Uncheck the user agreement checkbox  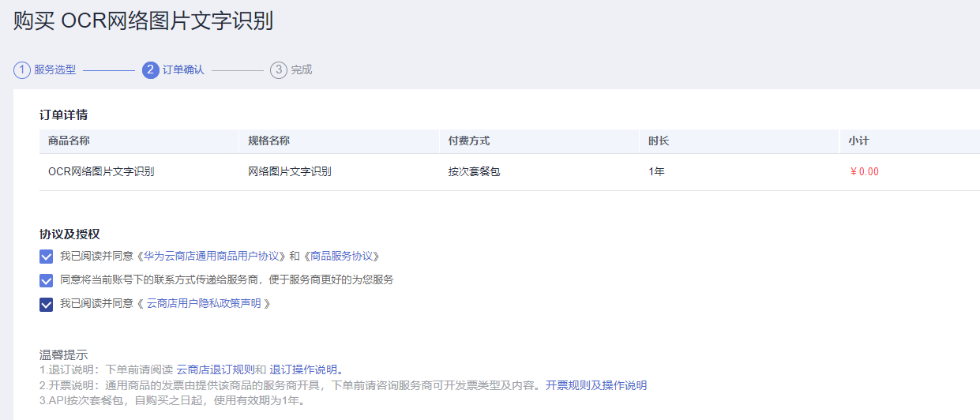pyautogui.click(x=46, y=257)
